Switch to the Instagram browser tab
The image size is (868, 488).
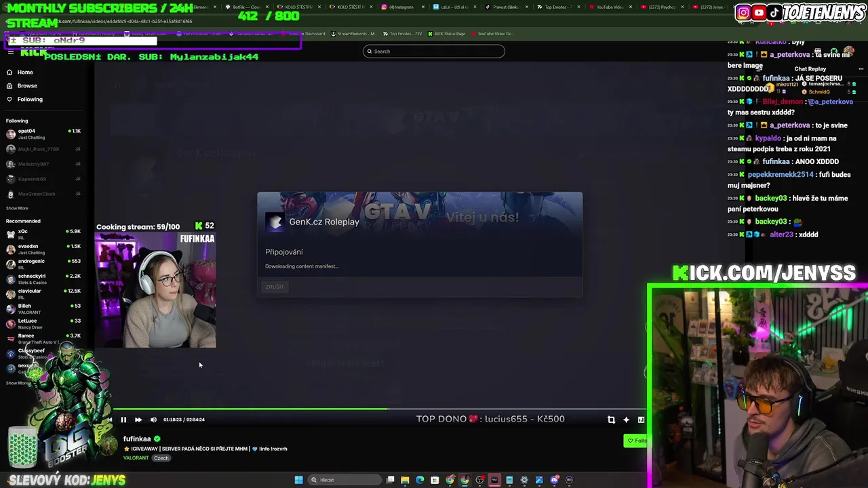(x=403, y=7)
